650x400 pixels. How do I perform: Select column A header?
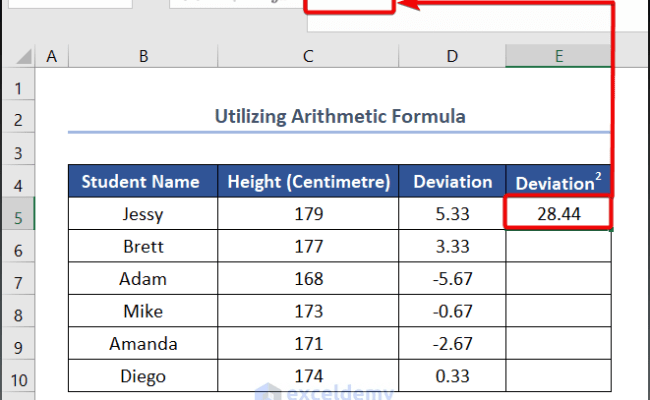52,56
